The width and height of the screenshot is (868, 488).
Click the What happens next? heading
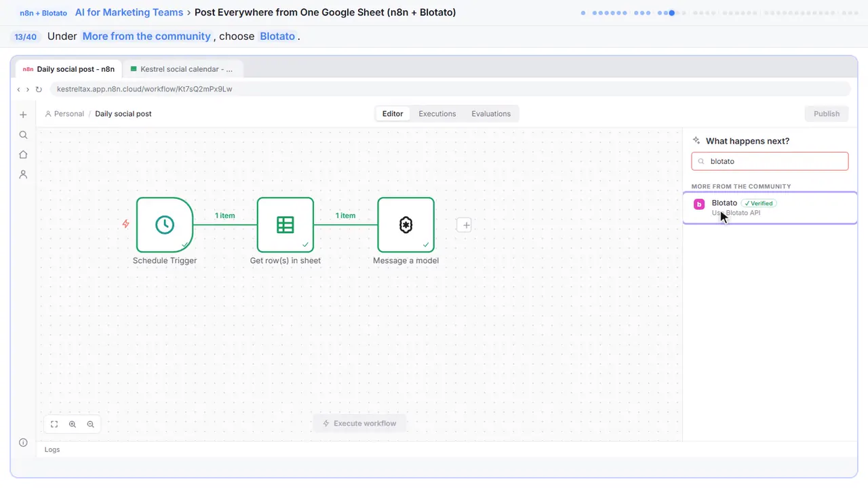747,141
